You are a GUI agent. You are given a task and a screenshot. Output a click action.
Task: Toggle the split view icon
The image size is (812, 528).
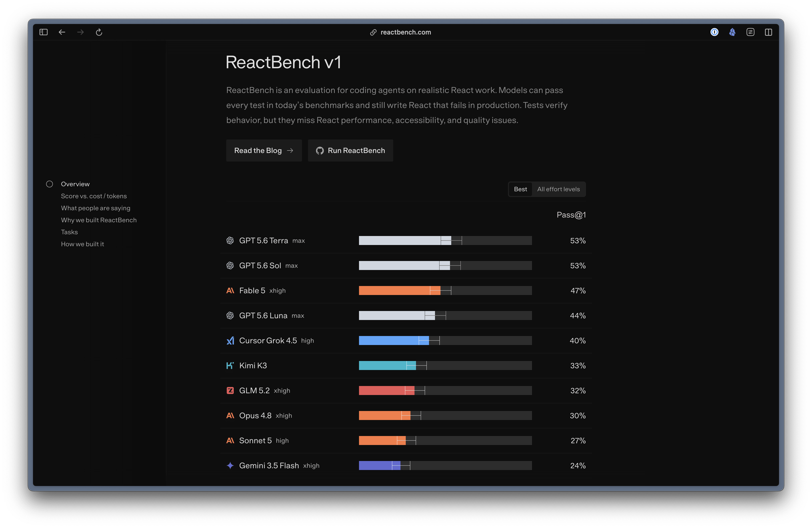[768, 32]
